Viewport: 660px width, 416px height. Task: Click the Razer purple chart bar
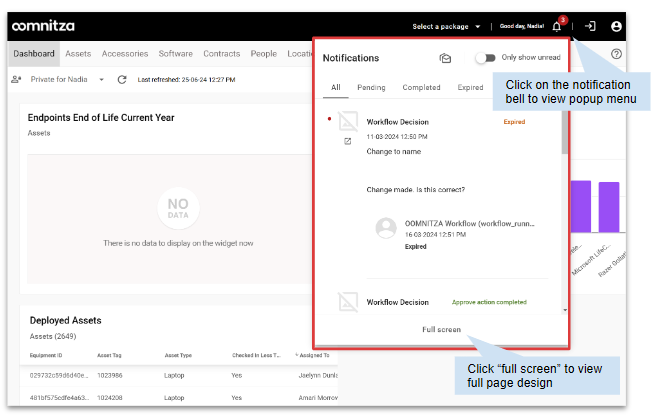pos(609,207)
